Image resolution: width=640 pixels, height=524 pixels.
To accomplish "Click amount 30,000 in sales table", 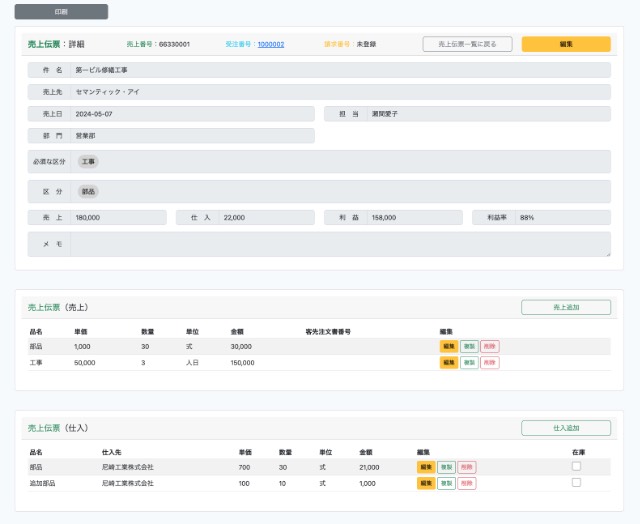I will coord(241,346).
